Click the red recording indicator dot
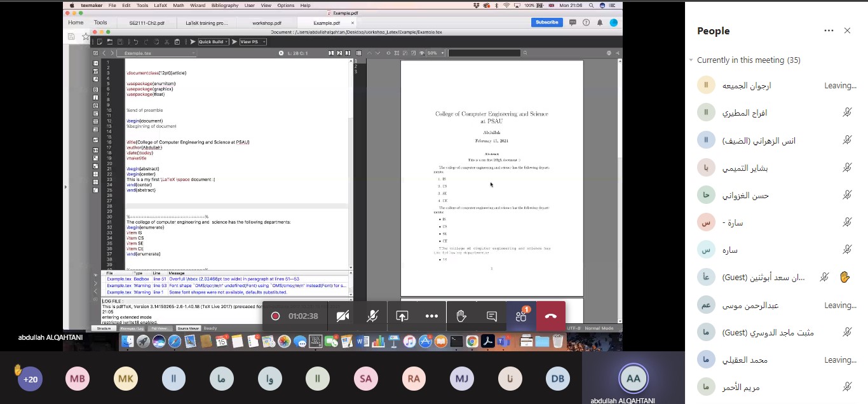Viewport: 868px width, 404px height. coord(275,316)
